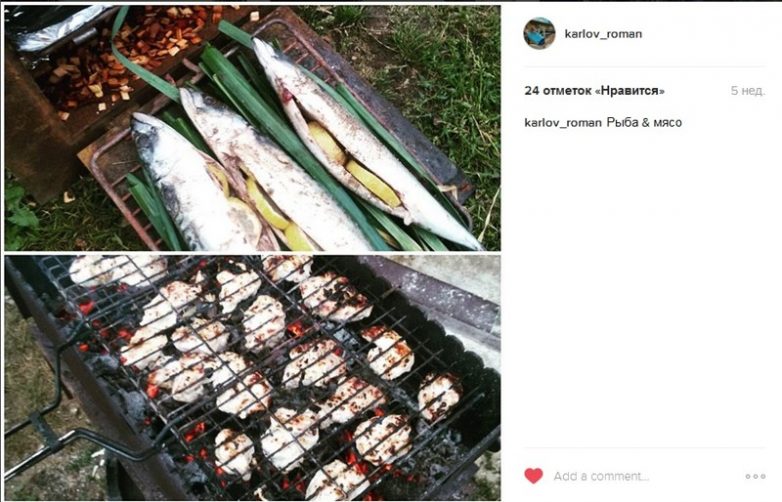782x502 pixels.
Task: Click the 5 нед. post timestamp
Action: (x=747, y=90)
